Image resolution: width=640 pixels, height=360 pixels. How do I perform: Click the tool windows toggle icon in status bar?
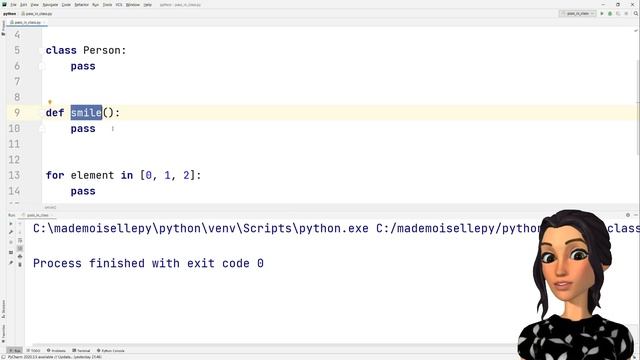click(3, 357)
